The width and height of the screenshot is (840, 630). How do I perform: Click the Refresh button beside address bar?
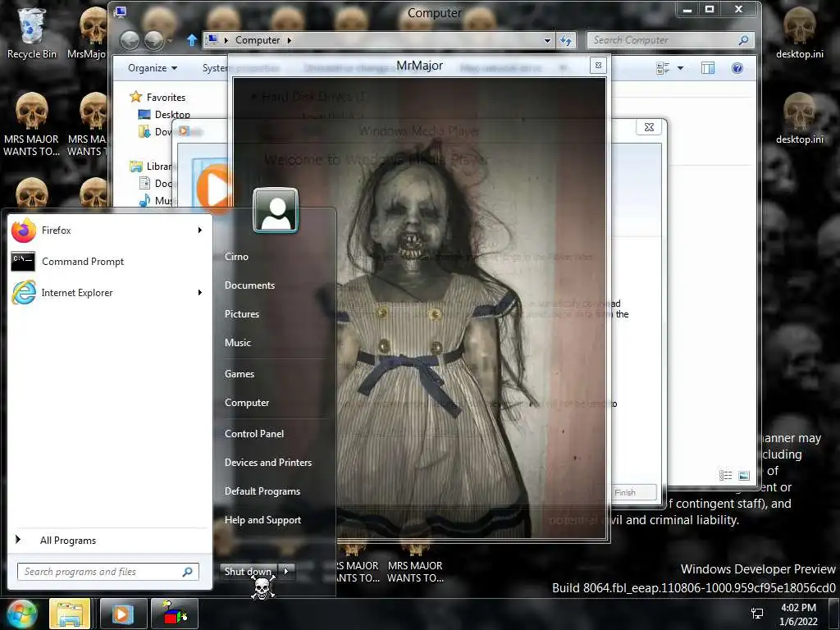[x=566, y=40]
